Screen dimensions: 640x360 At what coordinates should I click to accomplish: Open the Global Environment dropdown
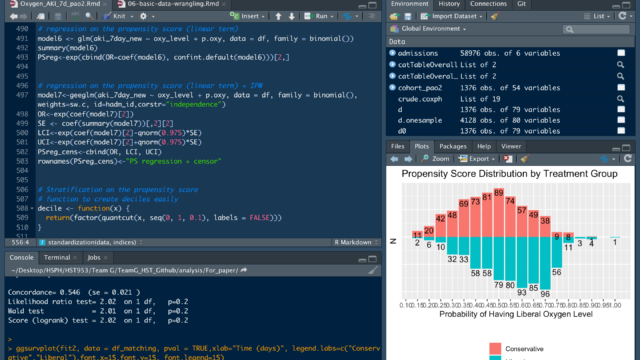click(429, 29)
